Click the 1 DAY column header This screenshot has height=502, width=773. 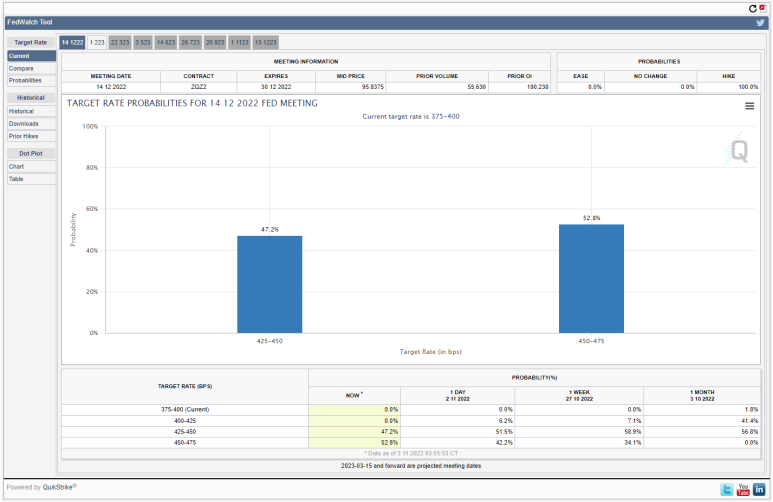457,395
